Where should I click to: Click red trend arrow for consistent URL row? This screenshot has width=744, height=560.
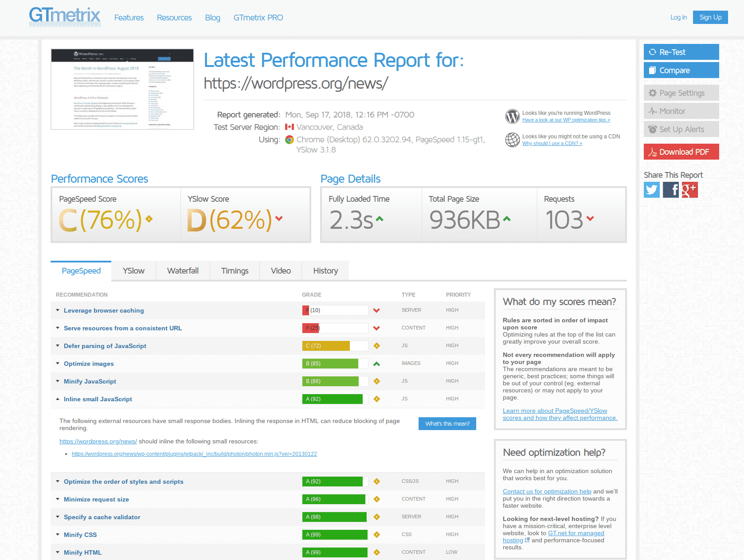(376, 328)
